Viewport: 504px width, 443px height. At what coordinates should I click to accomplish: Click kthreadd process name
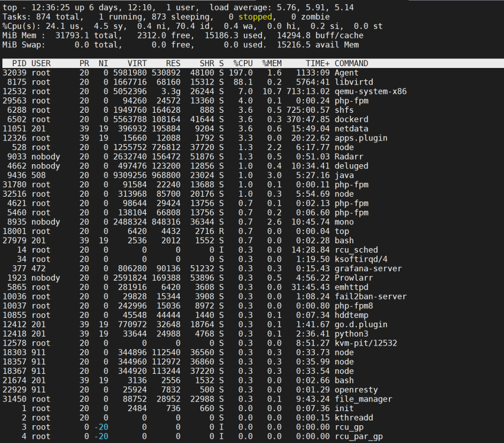(x=354, y=417)
